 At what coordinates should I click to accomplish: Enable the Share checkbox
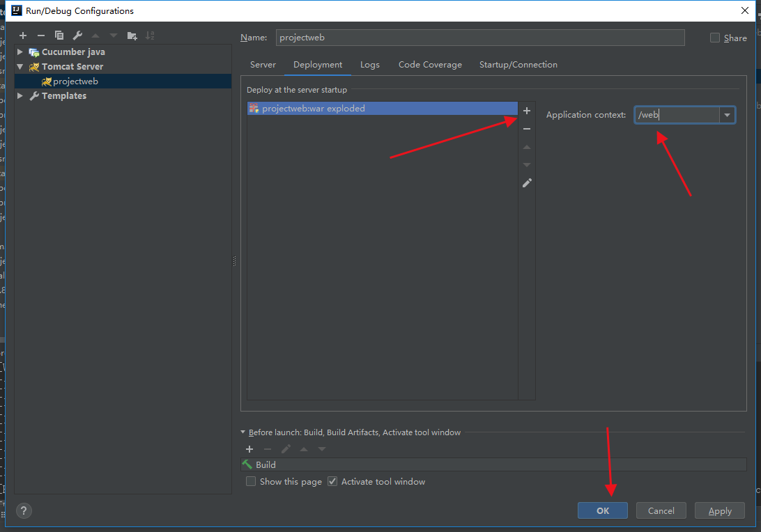(714, 38)
